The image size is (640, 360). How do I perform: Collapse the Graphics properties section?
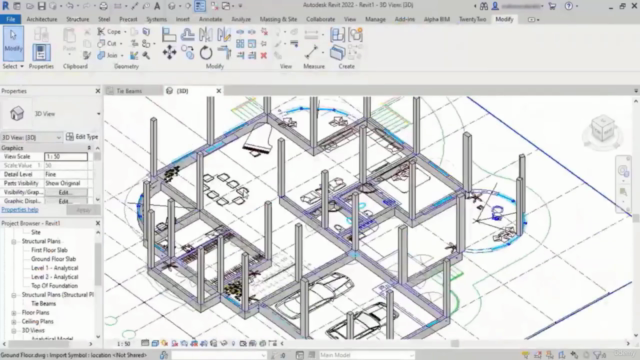tap(89, 148)
